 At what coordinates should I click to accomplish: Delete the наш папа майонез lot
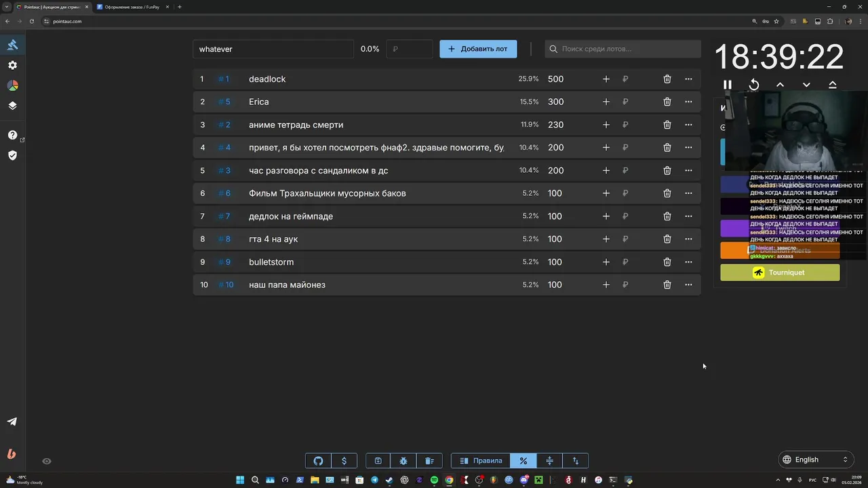pyautogui.click(x=667, y=285)
